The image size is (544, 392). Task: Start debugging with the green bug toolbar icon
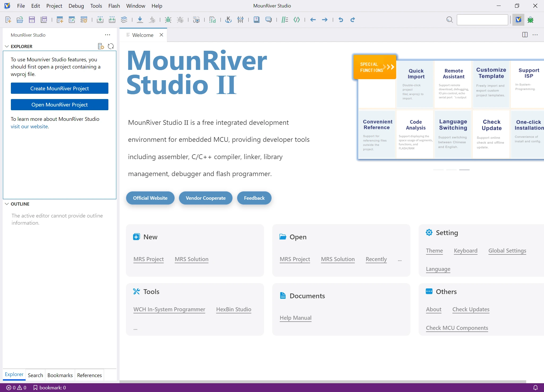168,20
